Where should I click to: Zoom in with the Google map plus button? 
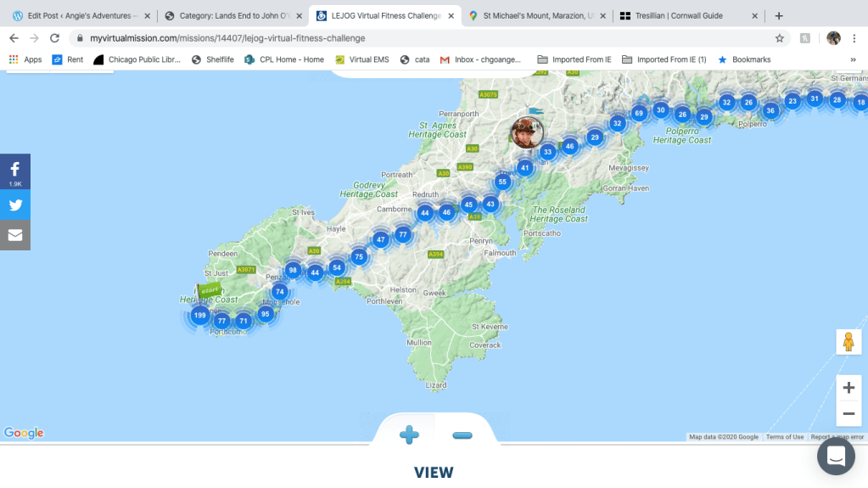848,388
